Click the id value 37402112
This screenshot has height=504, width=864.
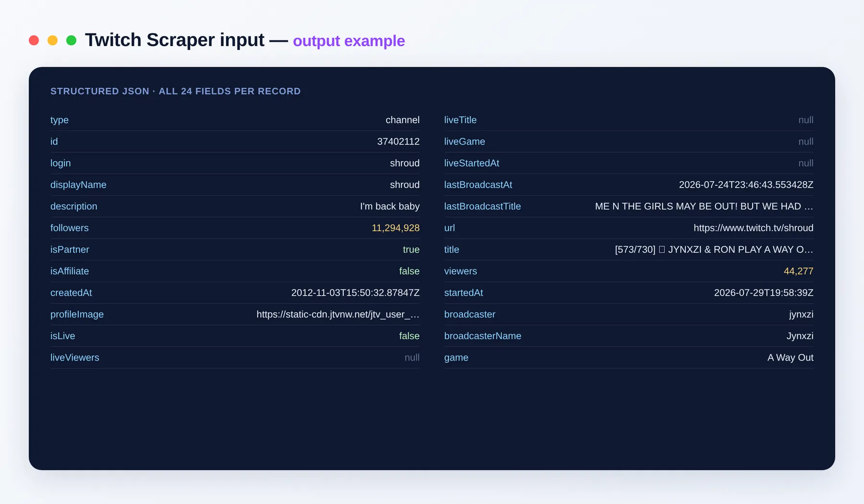(398, 142)
